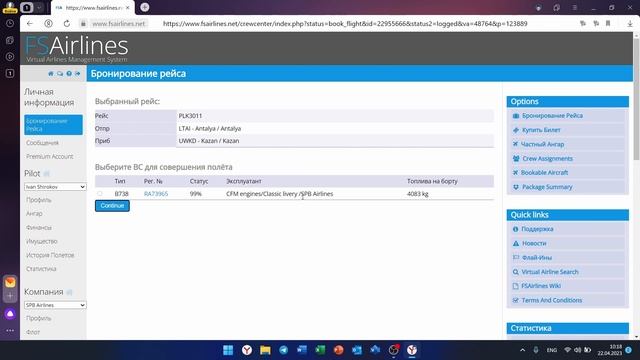640x360 pixels.
Task: Open the home icon in the crew center sidebar
Action: point(51,73)
